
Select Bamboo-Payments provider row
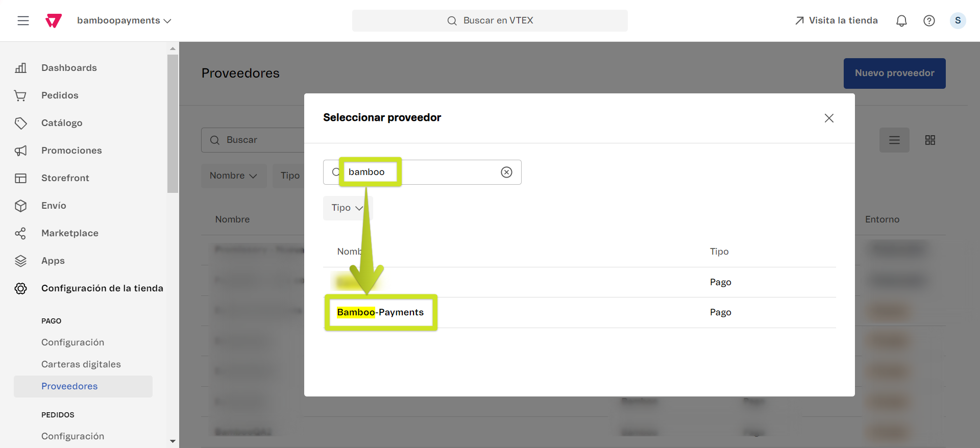(579, 312)
